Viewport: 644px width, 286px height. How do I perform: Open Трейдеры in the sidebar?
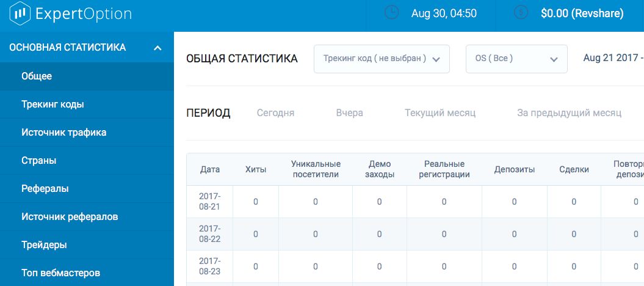point(87,245)
